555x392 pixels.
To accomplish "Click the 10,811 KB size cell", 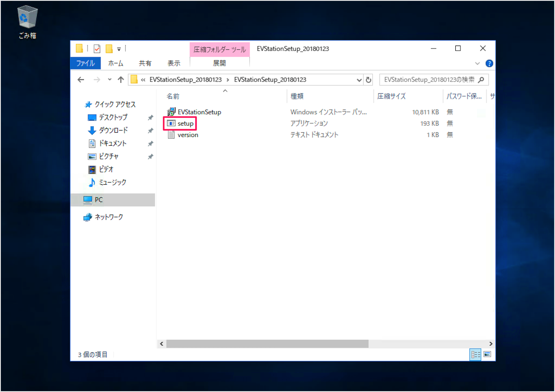I will [425, 112].
